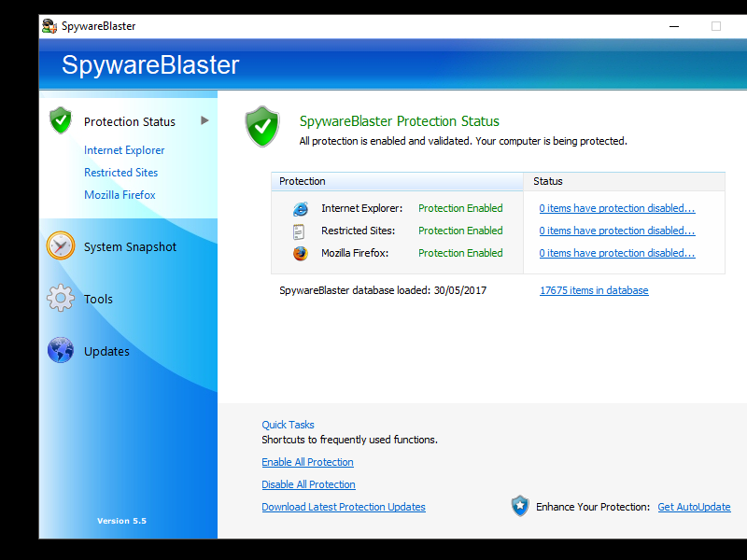Viewport: 747px width, 560px height.
Task: Click the Tools gear icon
Action: [61, 298]
